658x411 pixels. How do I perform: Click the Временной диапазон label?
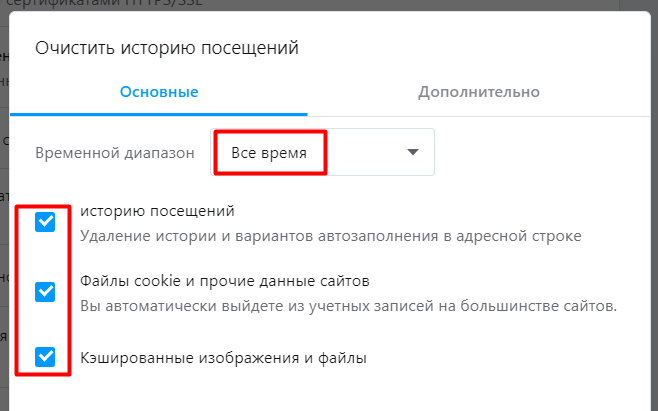[113, 153]
